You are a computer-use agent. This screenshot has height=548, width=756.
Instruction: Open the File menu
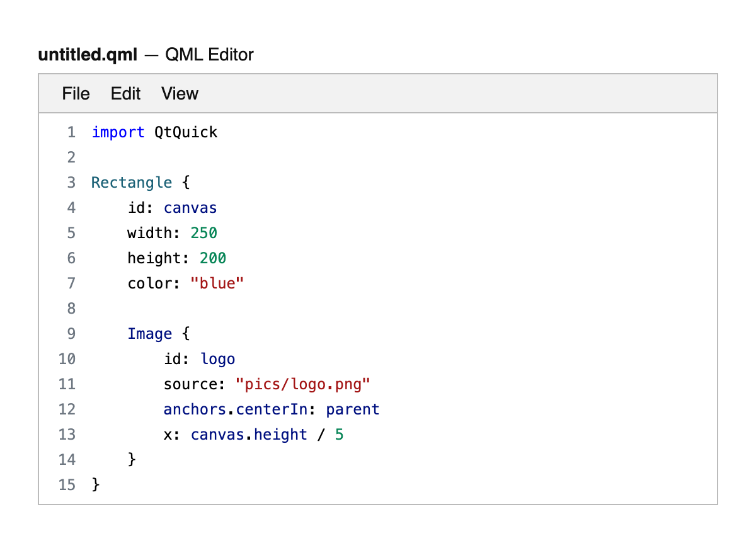pyautogui.click(x=76, y=93)
